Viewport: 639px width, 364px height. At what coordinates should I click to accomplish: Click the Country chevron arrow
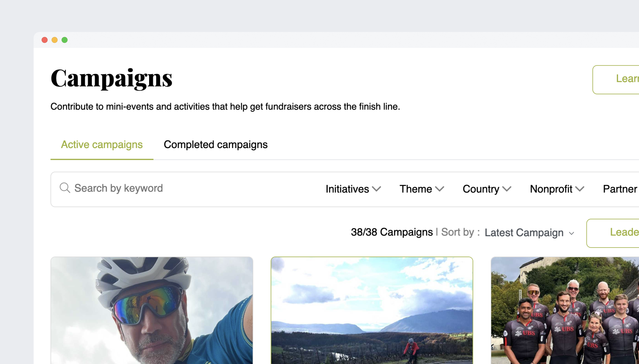[507, 189]
